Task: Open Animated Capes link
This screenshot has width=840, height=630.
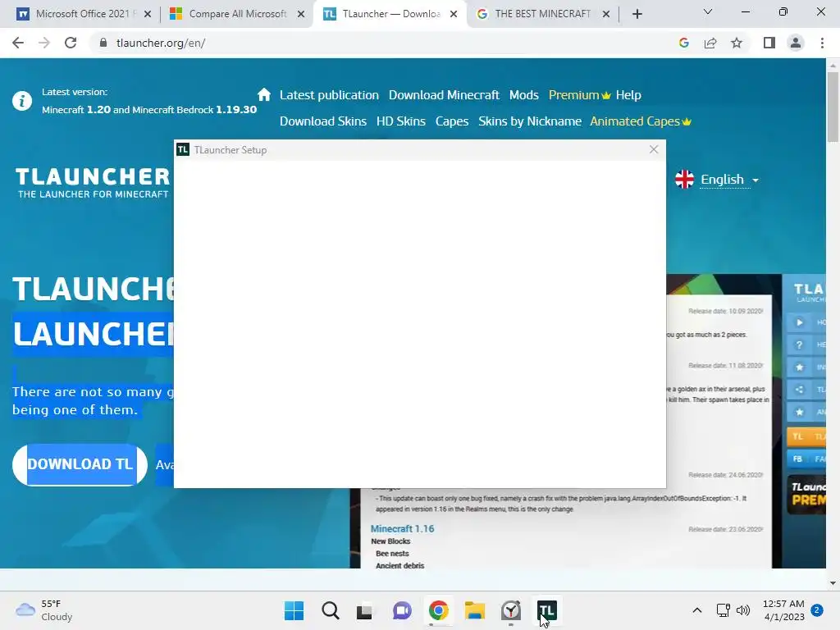Action: click(x=640, y=121)
